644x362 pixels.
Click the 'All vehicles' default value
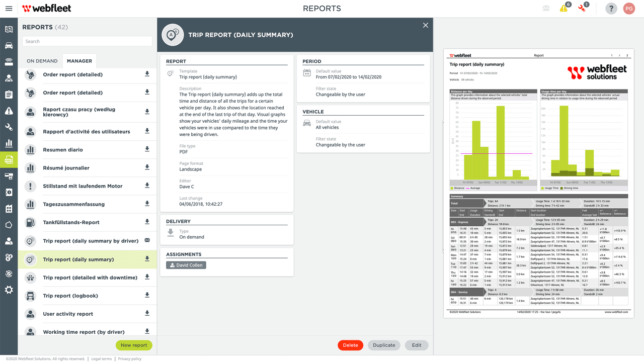pyautogui.click(x=328, y=127)
